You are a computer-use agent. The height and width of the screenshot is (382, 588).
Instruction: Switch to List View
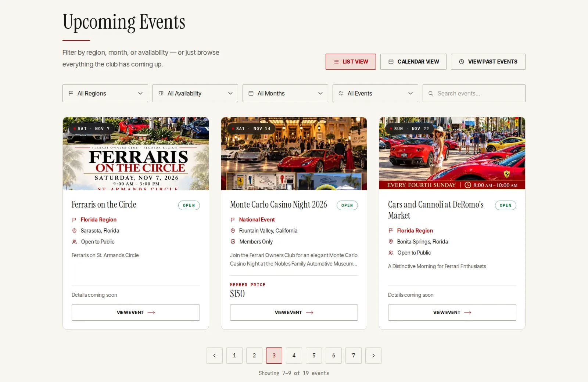click(x=351, y=62)
